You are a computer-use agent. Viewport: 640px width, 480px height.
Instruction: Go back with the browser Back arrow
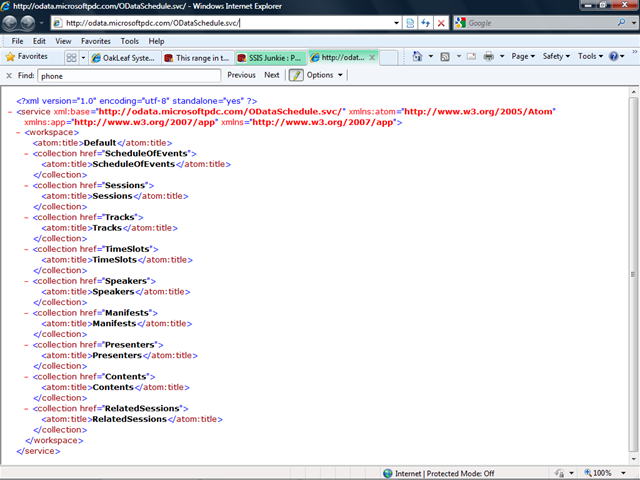(x=10, y=23)
